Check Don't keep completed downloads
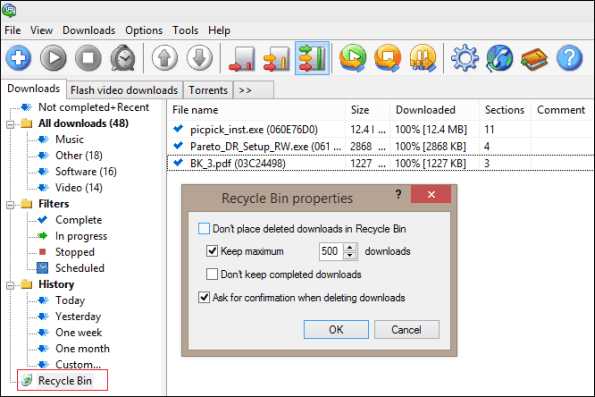Viewport: 595px width, 397px height. [212, 274]
